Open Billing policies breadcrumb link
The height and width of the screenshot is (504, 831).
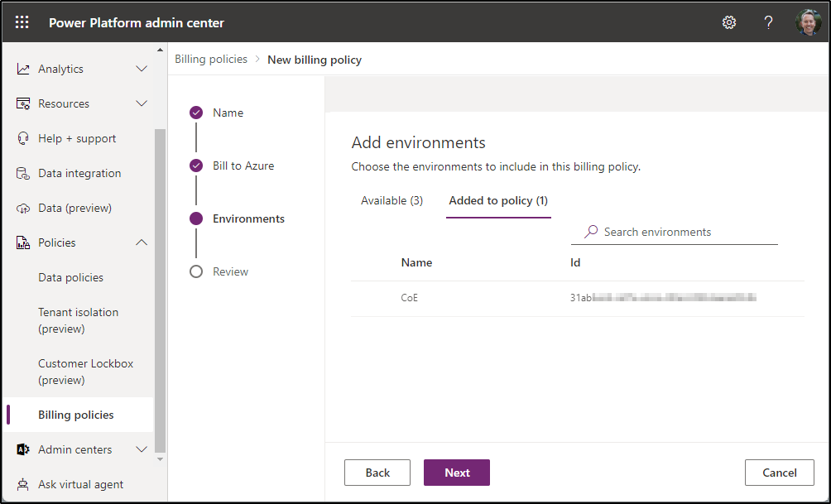coord(211,59)
